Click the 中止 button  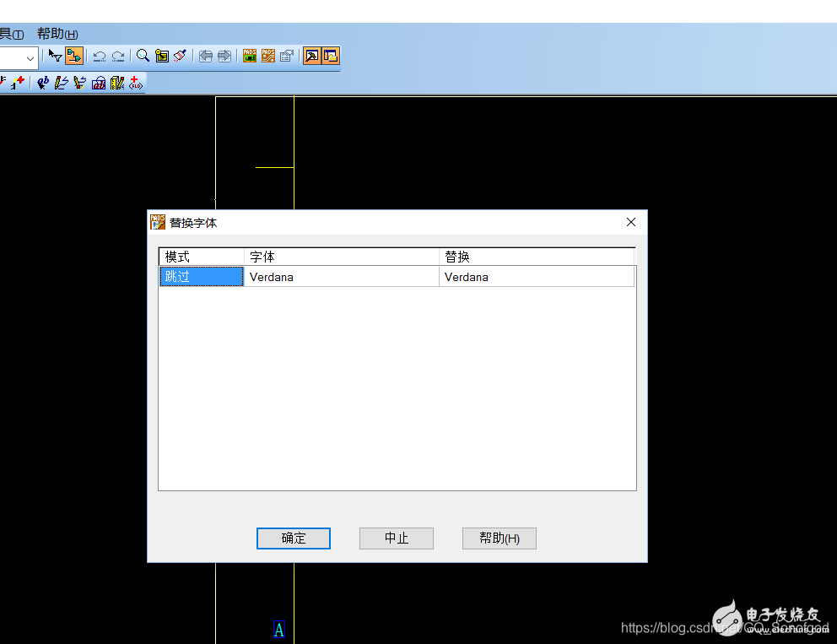[x=397, y=538]
